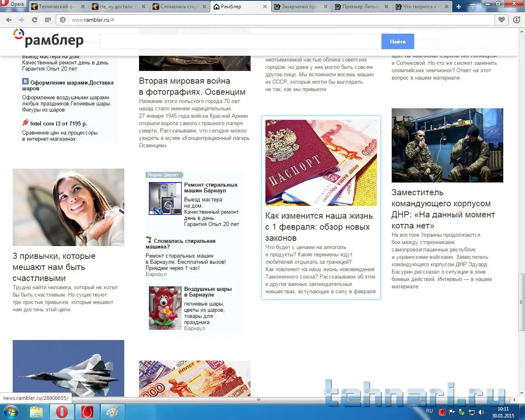Close the Захарченко при... tab

coord(325,7)
